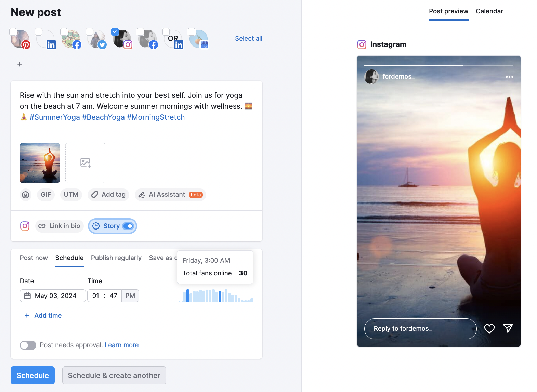Enable the Post needs approval toggle

pyautogui.click(x=28, y=345)
